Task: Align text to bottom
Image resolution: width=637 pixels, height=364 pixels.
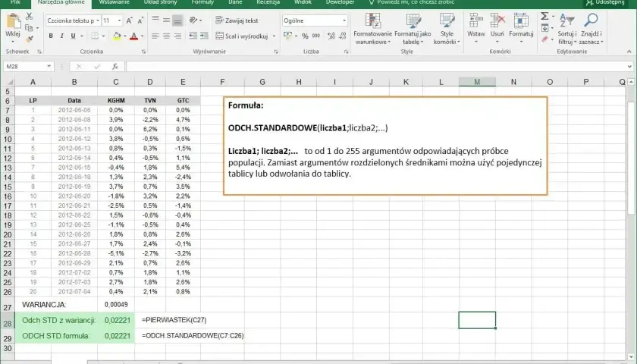Action: [x=177, y=20]
